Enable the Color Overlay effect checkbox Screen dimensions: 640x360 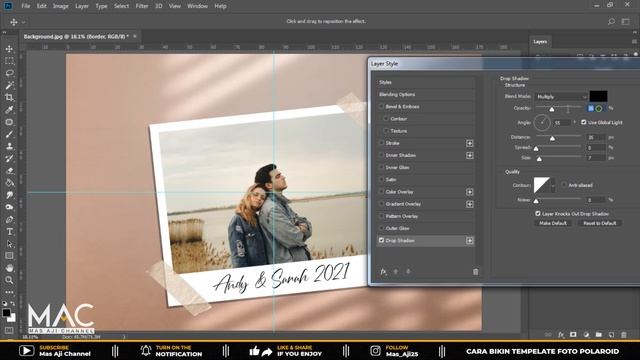pyautogui.click(x=381, y=191)
